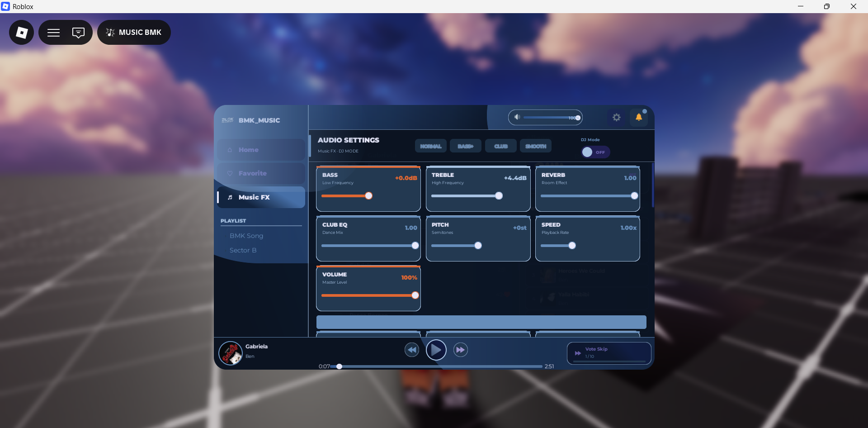This screenshot has height=428, width=868.
Task: Click the MUSIC BMK button with music icon
Action: click(x=134, y=32)
